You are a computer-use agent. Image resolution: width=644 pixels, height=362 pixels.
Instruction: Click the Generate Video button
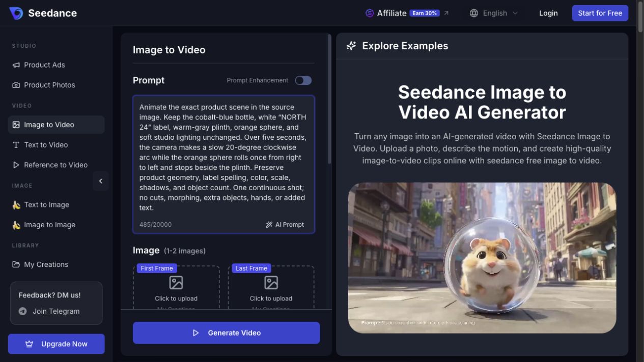227,333
